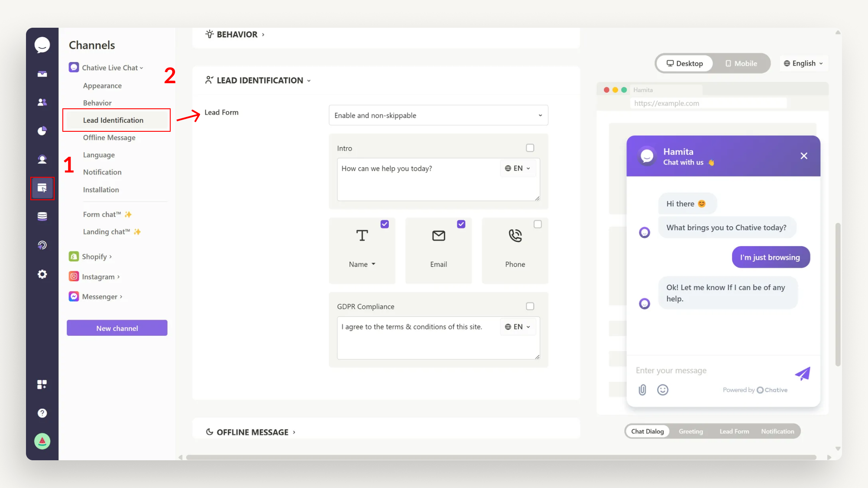Select Offline Message in the channel menu
This screenshot has height=488, width=868.
[110, 137]
